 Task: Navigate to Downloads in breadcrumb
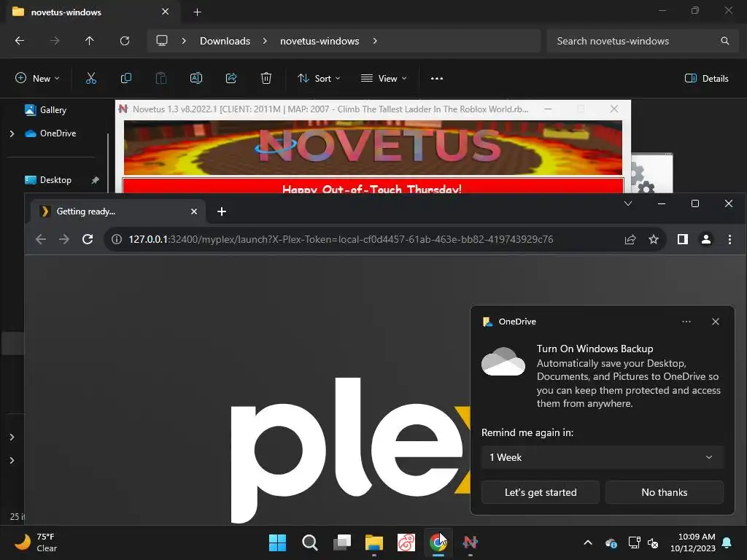click(225, 41)
